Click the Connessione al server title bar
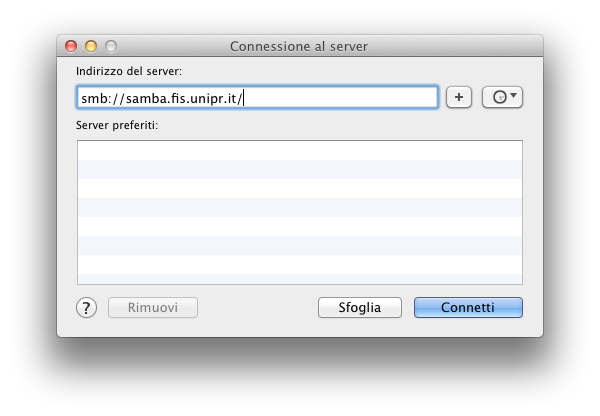 300,46
